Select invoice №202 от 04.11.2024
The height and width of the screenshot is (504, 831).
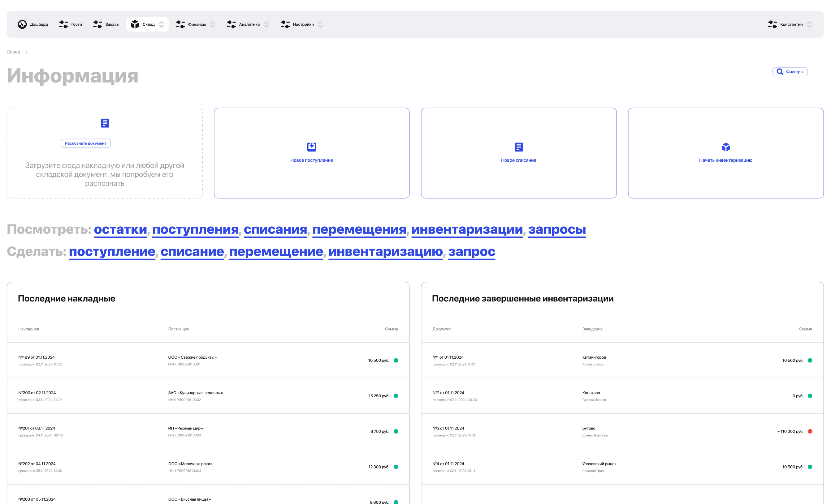pyautogui.click(x=37, y=464)
